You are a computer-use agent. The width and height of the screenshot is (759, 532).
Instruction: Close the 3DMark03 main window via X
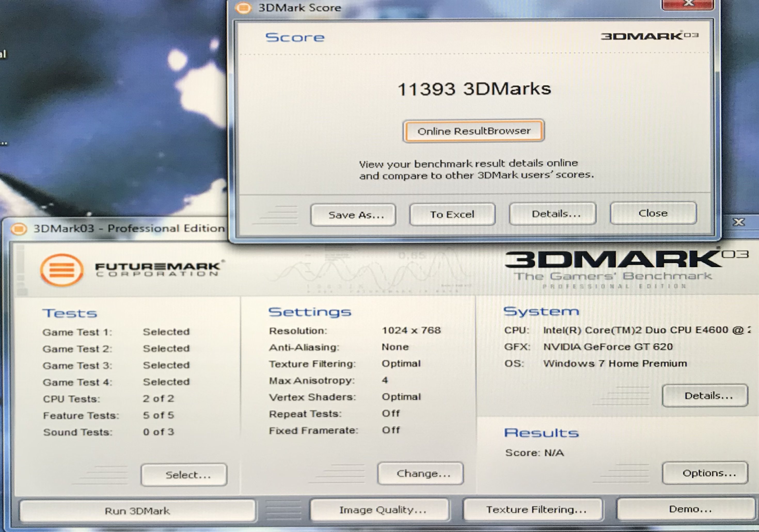pos(739,222)
